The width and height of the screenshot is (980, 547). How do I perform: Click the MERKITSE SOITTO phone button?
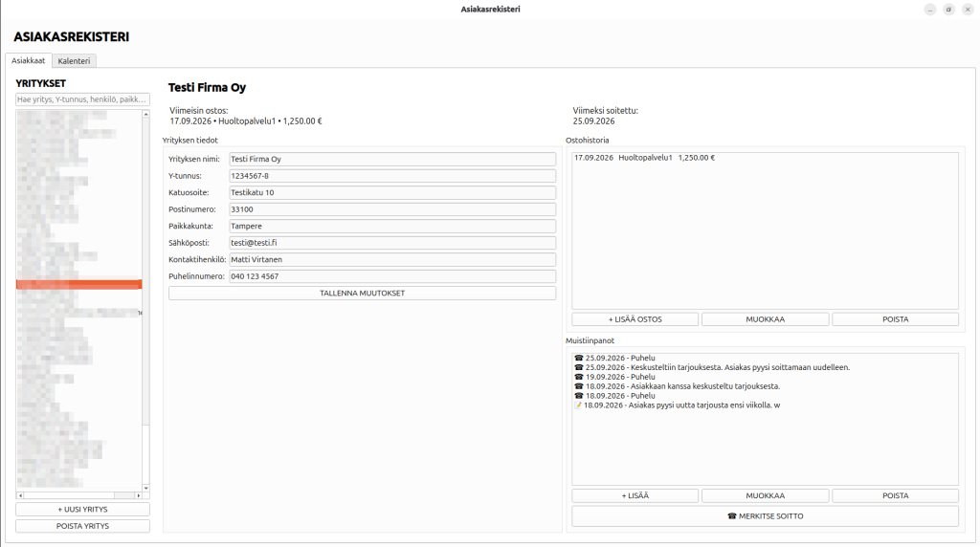[765, 516]
